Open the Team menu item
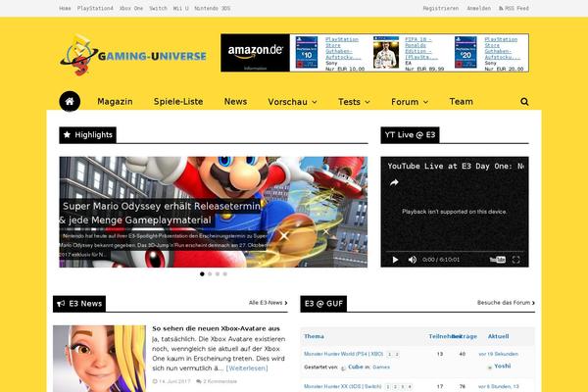588x392 pixels. pyautogui.click(x=462, y=102)
